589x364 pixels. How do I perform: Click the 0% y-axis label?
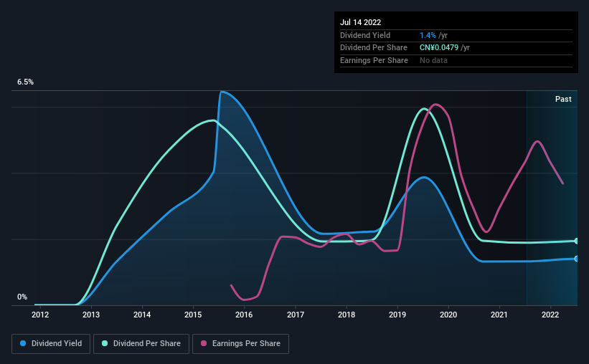(22, 297)
